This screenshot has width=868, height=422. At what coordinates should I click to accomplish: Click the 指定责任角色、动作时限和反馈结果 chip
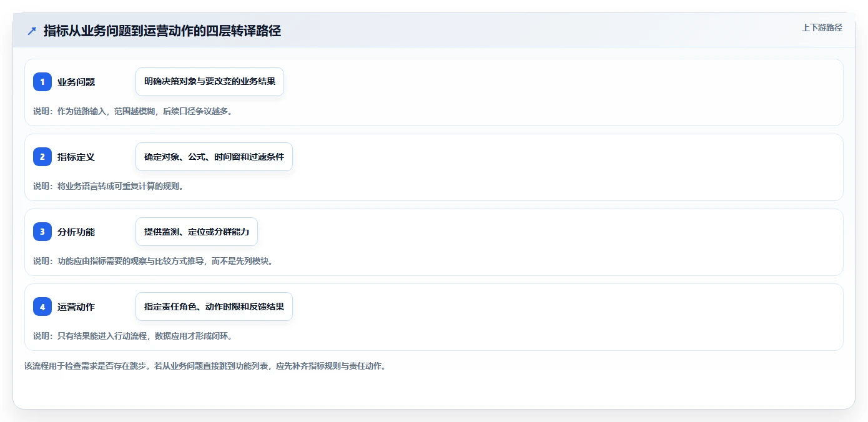(214, 307)
